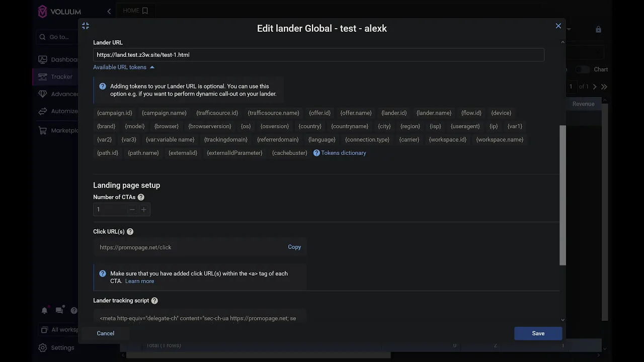Click the notification bell icon
Image resolution: width=644 pixels, height=362 pixels.
click(x=44, y=311)
